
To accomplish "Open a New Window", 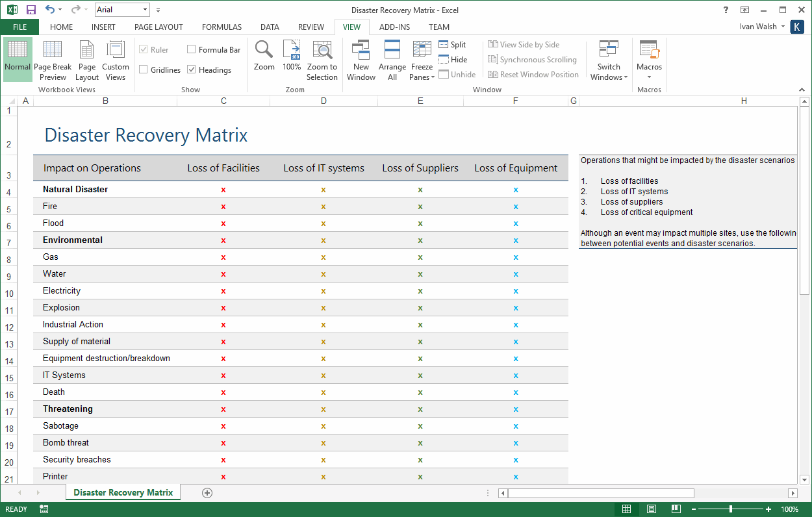I will [x=361, y=59].
